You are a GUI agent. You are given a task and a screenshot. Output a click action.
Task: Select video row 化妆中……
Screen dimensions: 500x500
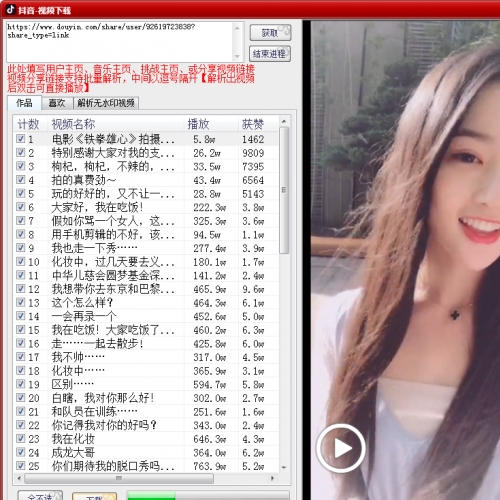pyautogui.click(x=146, y=370)
